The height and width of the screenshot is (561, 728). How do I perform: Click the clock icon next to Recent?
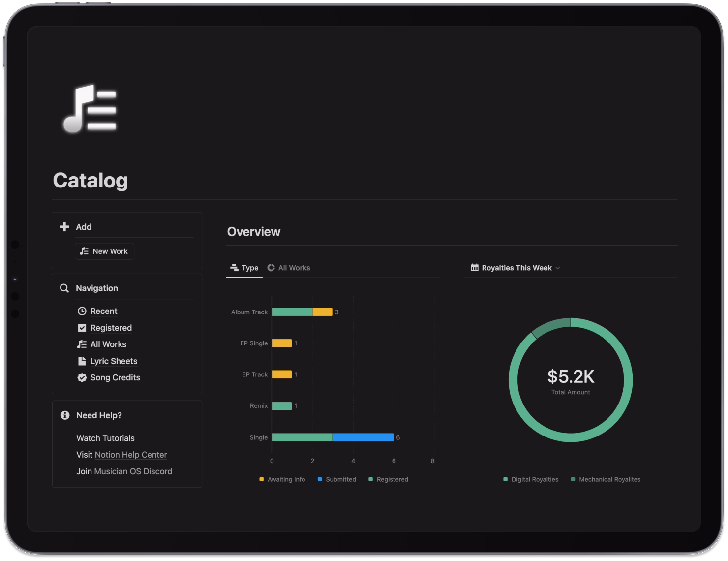[82, 311]
